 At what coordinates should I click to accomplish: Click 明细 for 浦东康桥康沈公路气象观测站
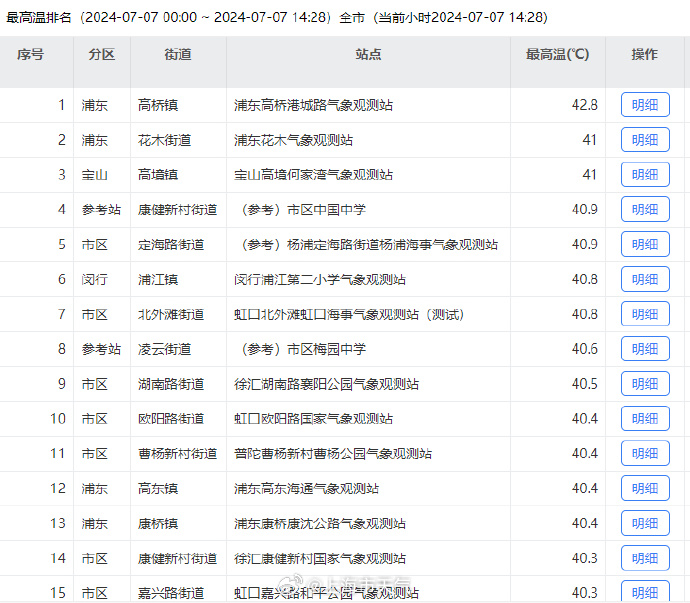click(x=645, y=524)
